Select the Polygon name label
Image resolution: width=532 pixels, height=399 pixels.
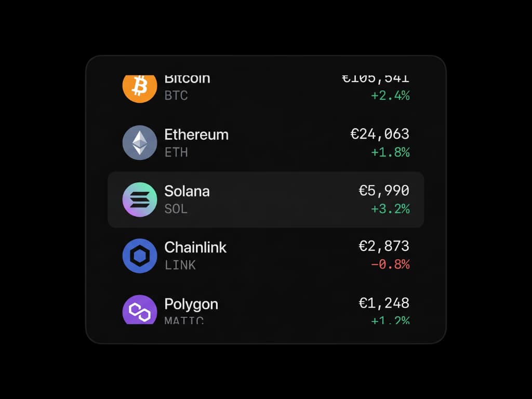[x=191, y=304]
